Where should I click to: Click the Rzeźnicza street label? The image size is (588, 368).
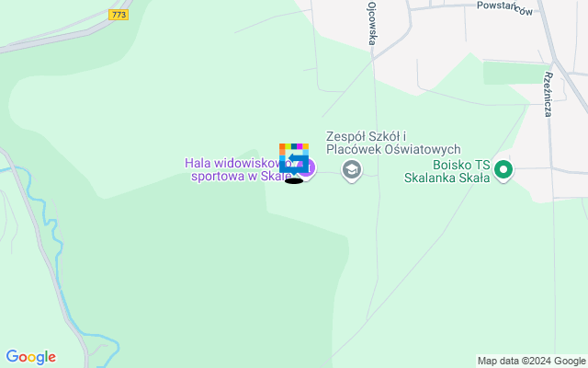(548, 95)
